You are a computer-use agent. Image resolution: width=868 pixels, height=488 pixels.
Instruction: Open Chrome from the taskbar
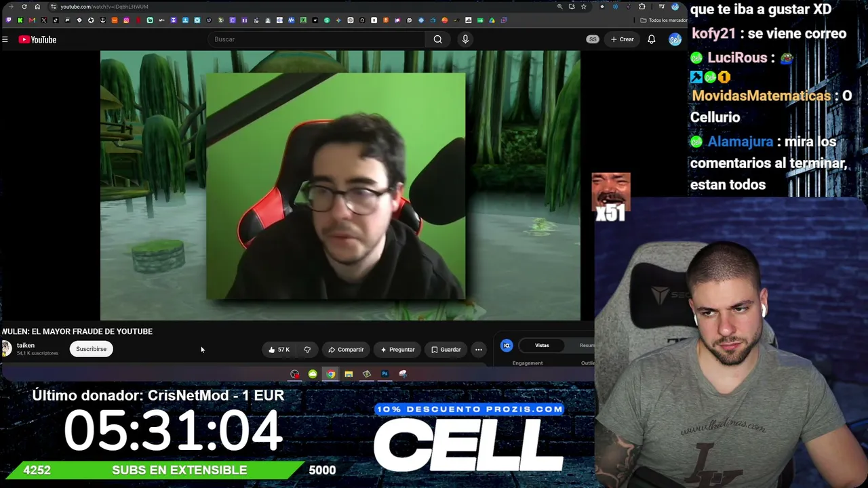[x=330, y=374]
